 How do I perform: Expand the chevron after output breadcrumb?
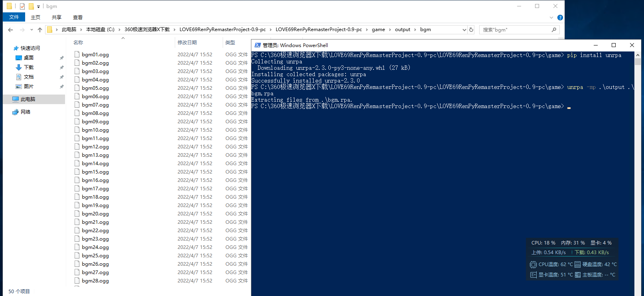415,30
